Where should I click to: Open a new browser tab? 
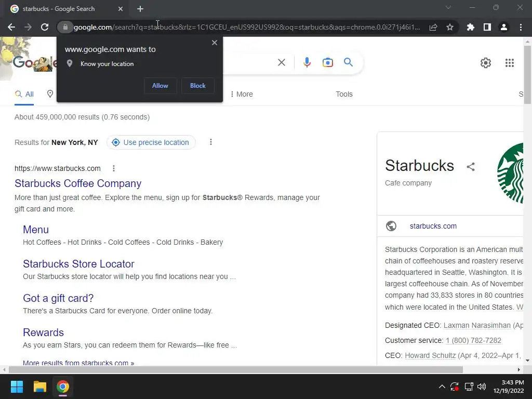[x=140, y=9]
